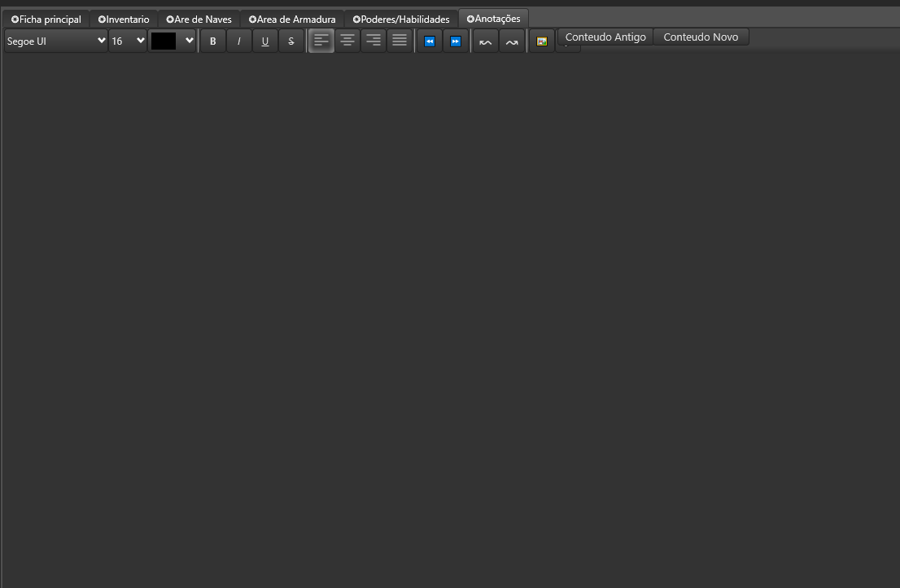Open the black text color picker
The width and height of the screenshot is (900, 588).
pos(173,41)
